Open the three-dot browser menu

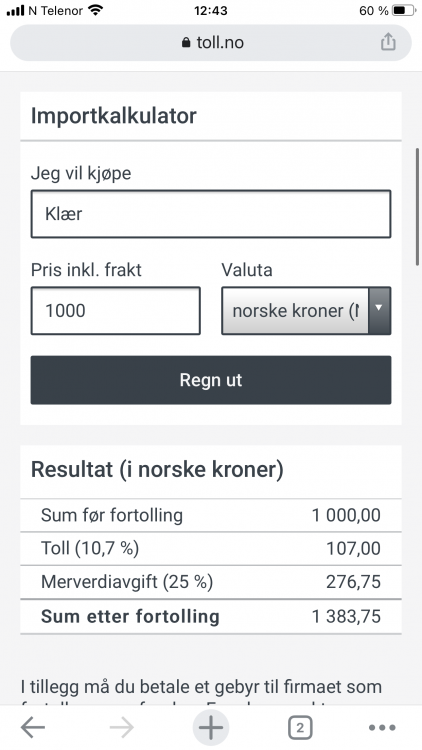[382, 728]
